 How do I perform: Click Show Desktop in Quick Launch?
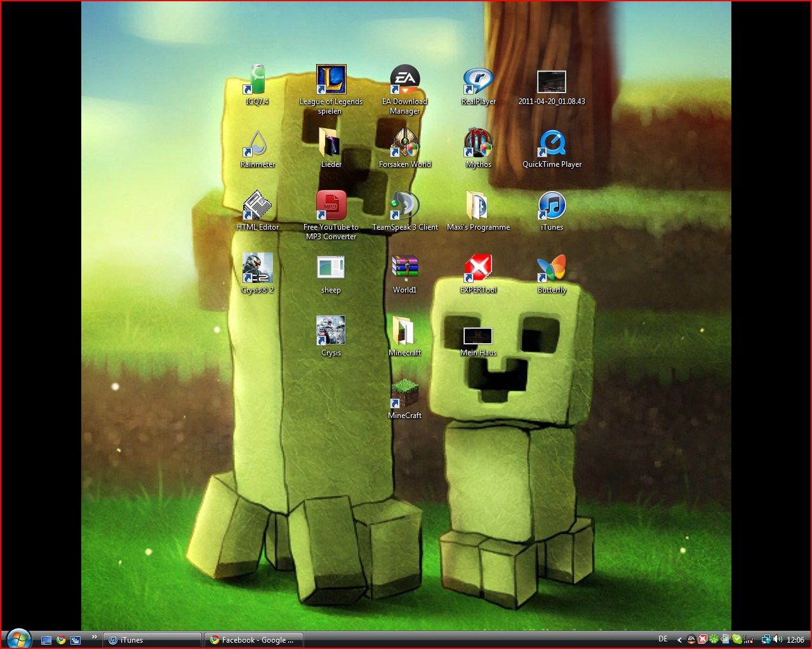pyautogui.click(x=46, y=640)
